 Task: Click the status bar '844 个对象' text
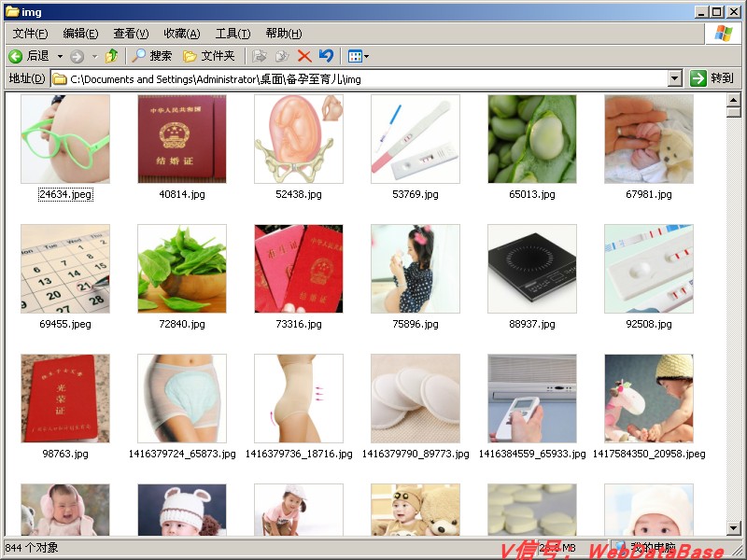pyautogui.click(x=32, y=548)
